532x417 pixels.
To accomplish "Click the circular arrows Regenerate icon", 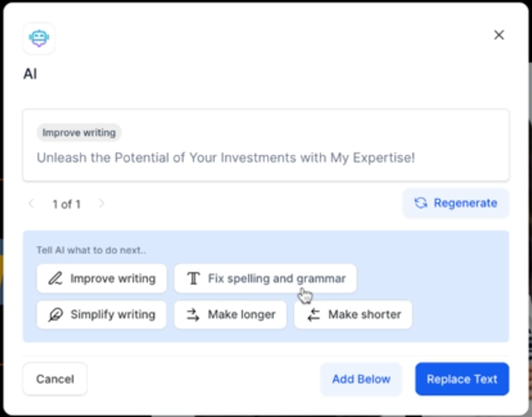I will (421, 203).
